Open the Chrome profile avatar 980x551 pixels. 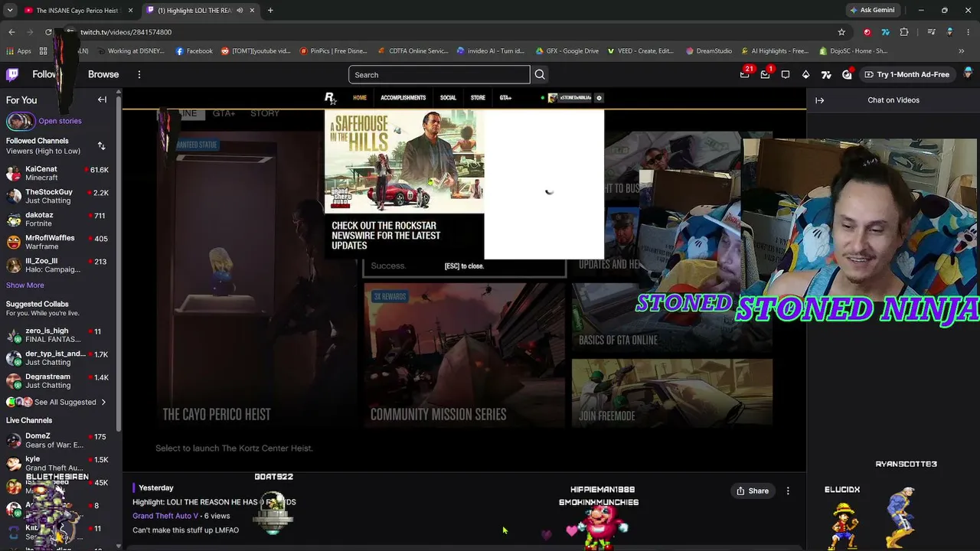949,32
